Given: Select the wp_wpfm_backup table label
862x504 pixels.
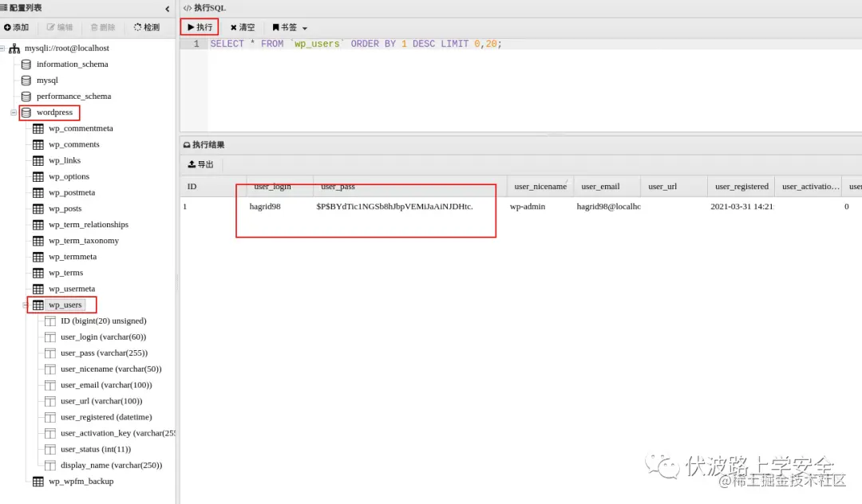Looking at the screenshot, I should (x=81, y=482).
